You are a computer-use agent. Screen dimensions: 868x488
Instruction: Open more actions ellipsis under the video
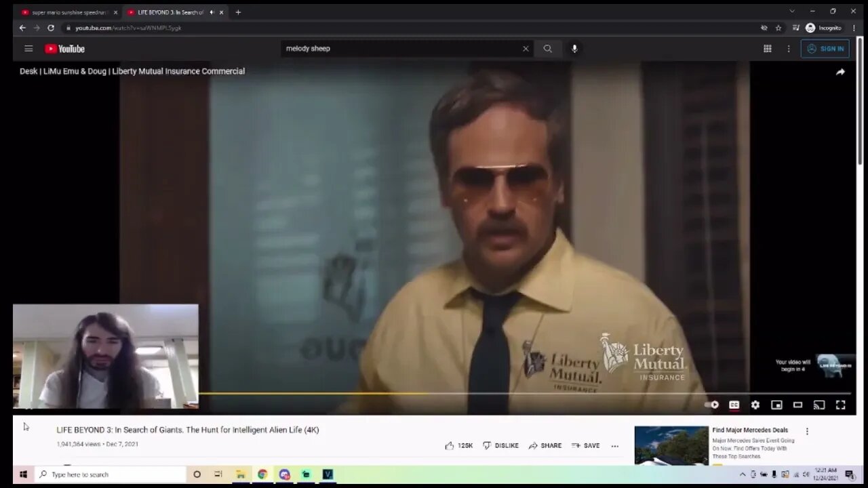[x=615, y=445]
